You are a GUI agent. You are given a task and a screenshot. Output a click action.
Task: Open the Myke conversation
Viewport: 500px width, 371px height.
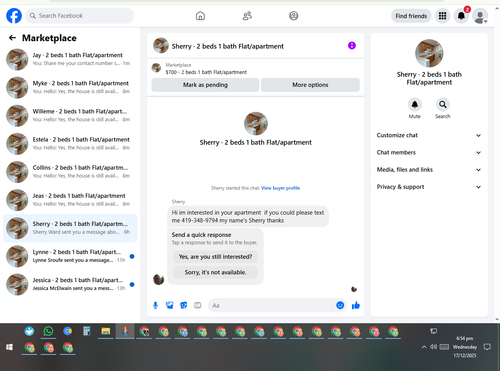coord(70,87)
